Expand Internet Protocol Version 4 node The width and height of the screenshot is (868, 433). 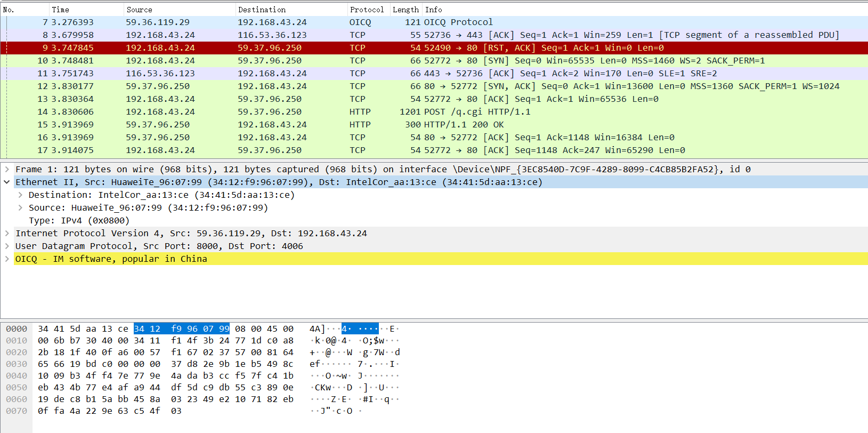point(7,233)
